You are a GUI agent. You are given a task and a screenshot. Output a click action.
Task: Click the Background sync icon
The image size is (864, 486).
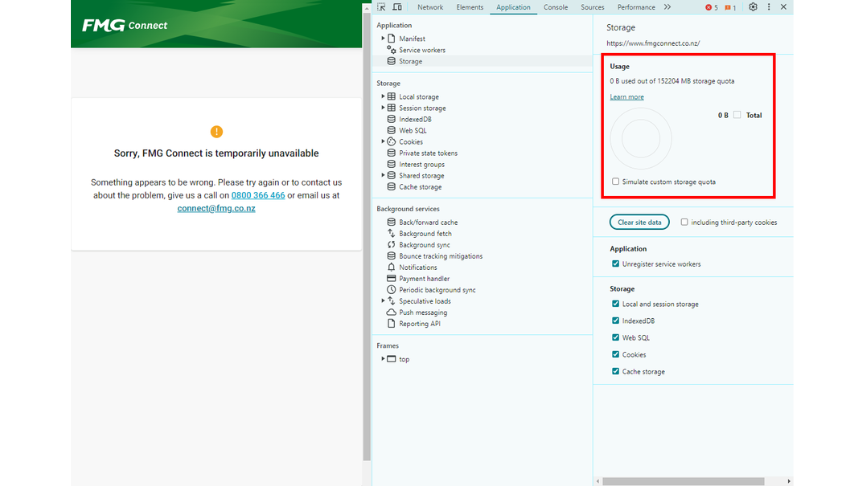pyautogui.click(x=391, y=245)
